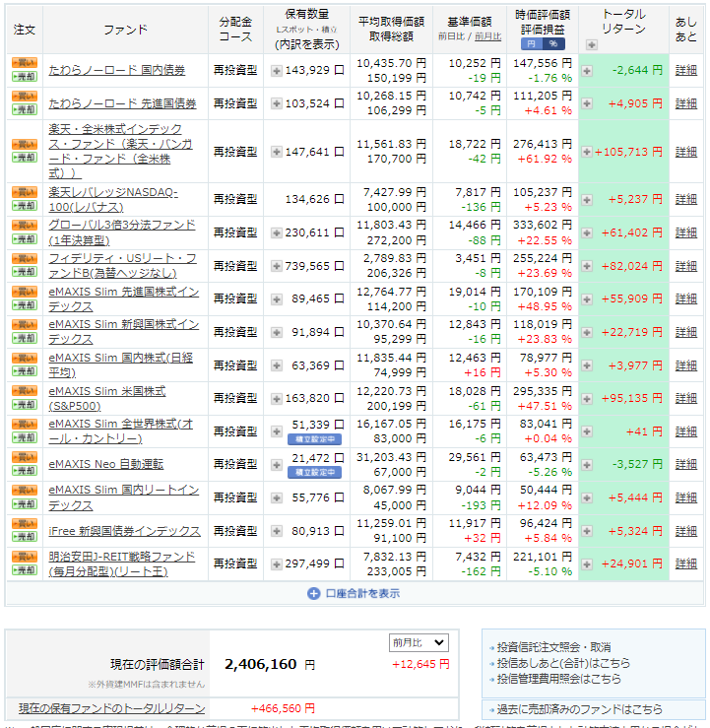Click (内訳を表示) in 保有数量 header
The image size is (710, 728).
coord(306,44)
